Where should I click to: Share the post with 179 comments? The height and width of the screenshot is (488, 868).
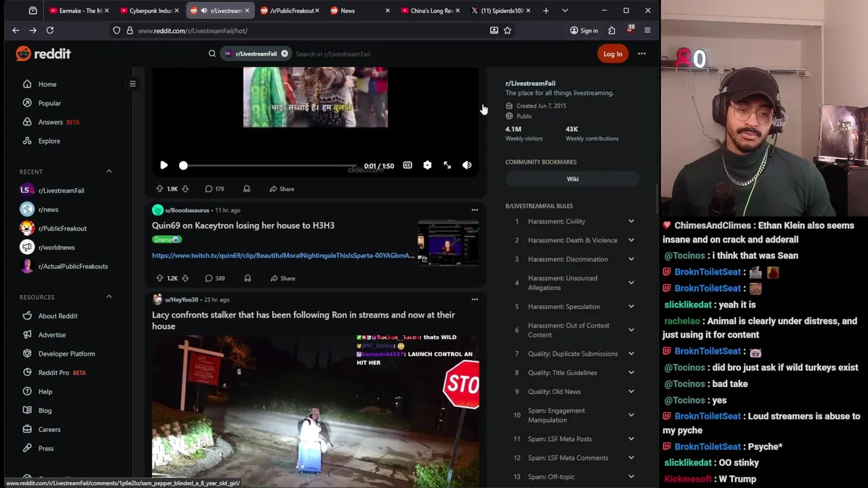[281, 189]
